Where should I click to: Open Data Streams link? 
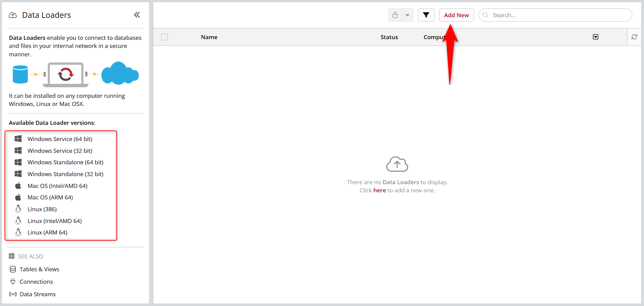(x=38, y=294)
